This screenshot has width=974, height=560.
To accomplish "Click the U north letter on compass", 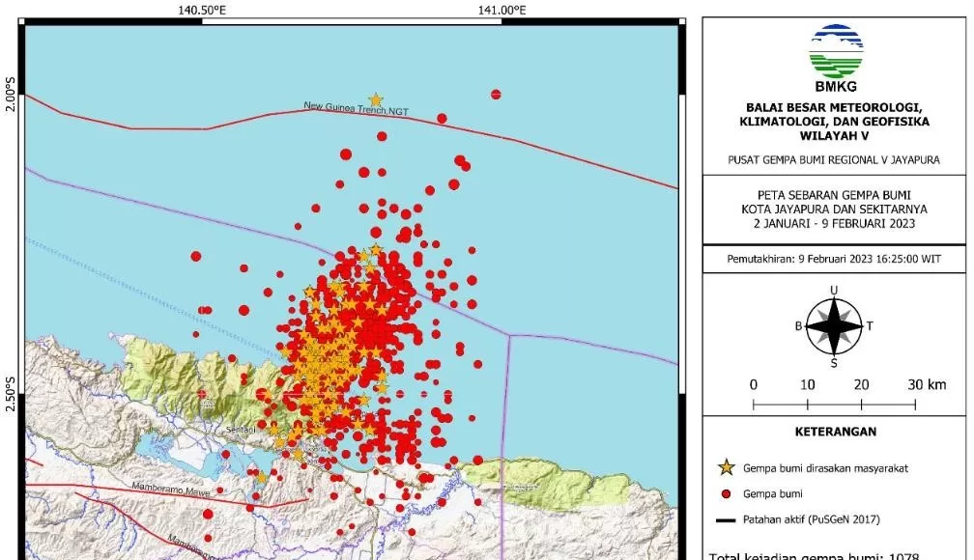I will (x=834, y=291).
